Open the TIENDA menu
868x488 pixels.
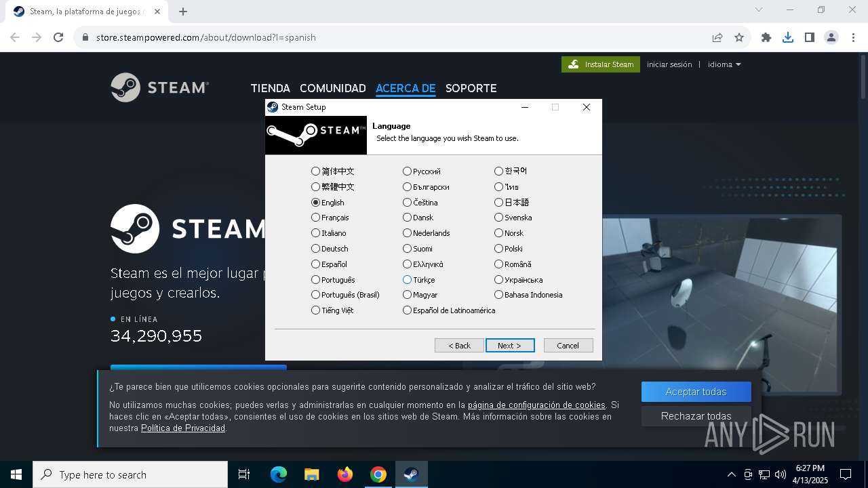click(270, 88)
